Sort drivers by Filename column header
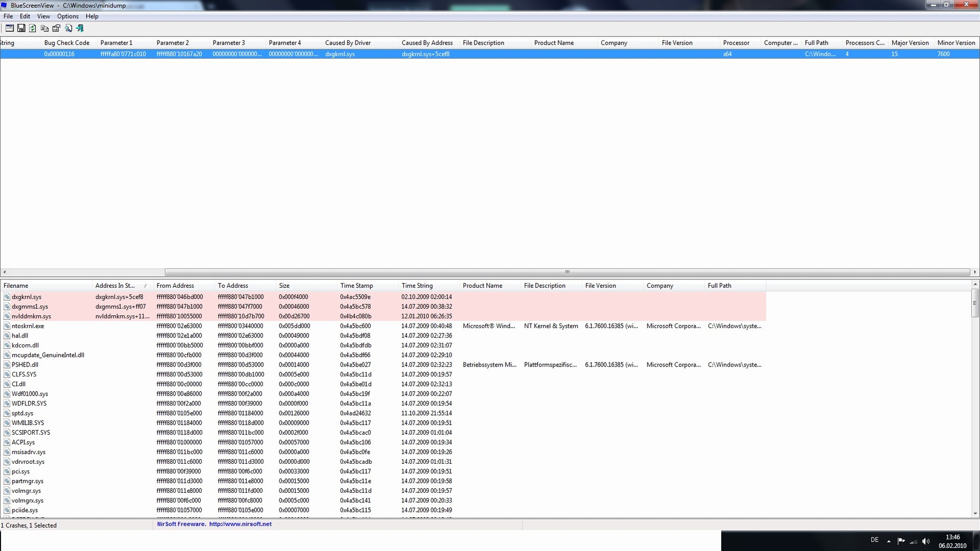 tap(46, 286)
